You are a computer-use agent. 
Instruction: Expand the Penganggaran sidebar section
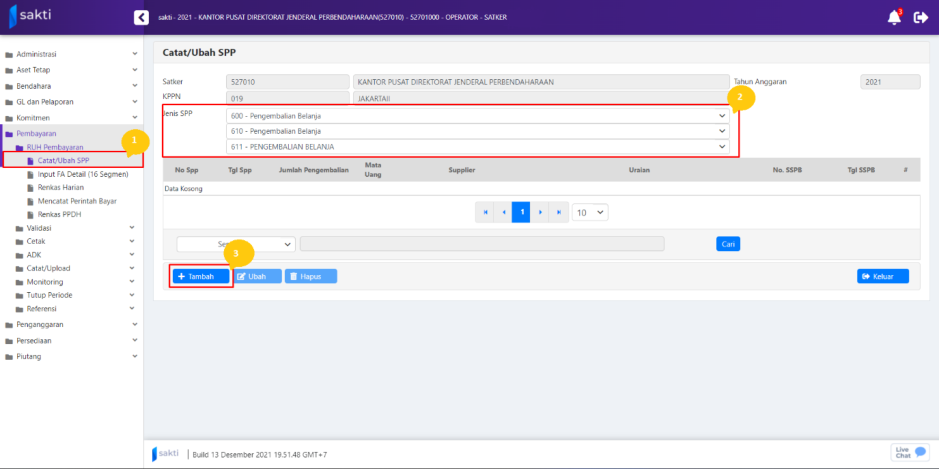[x=70, y=324]
